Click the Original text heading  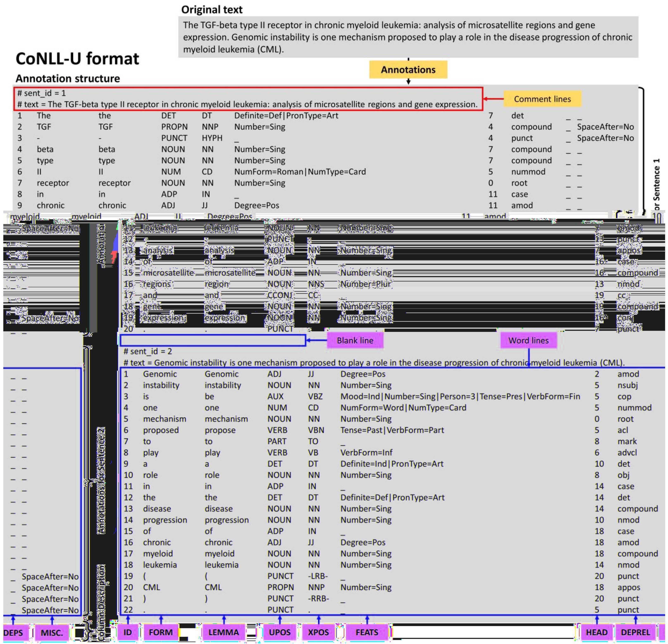click(x=212, y=9)
